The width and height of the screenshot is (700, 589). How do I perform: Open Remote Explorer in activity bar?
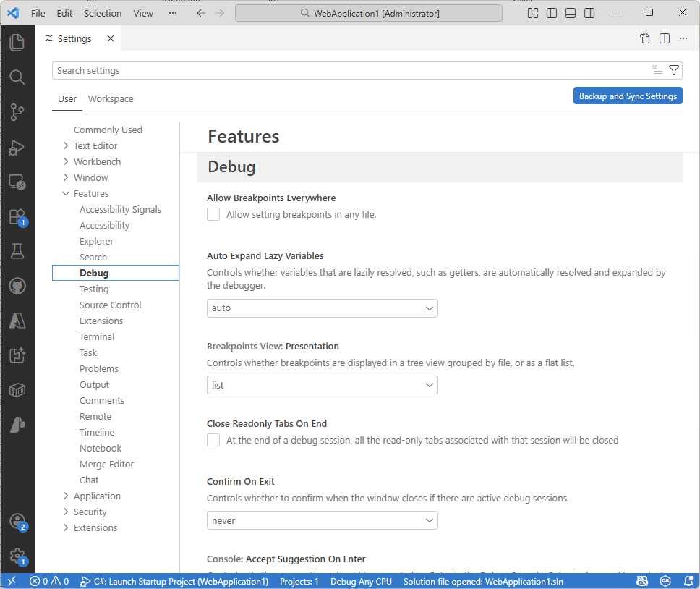pyautogui.click(x=17, y=182)
